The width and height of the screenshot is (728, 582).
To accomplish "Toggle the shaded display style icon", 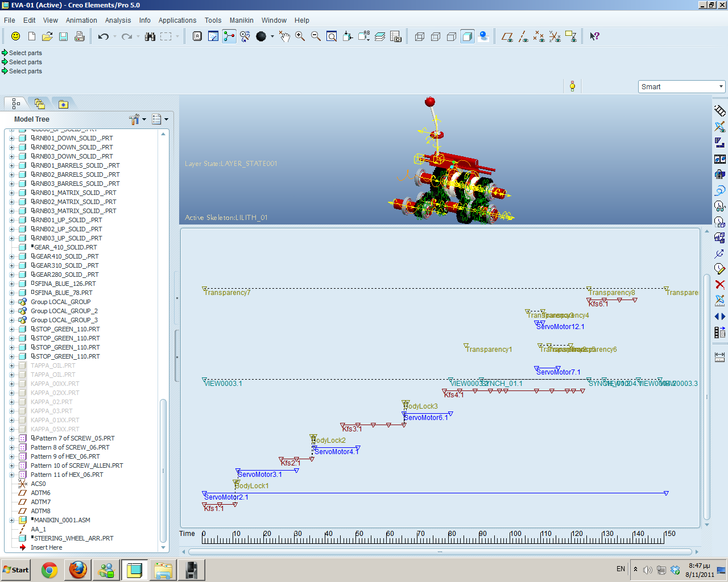I will [468, 36].
